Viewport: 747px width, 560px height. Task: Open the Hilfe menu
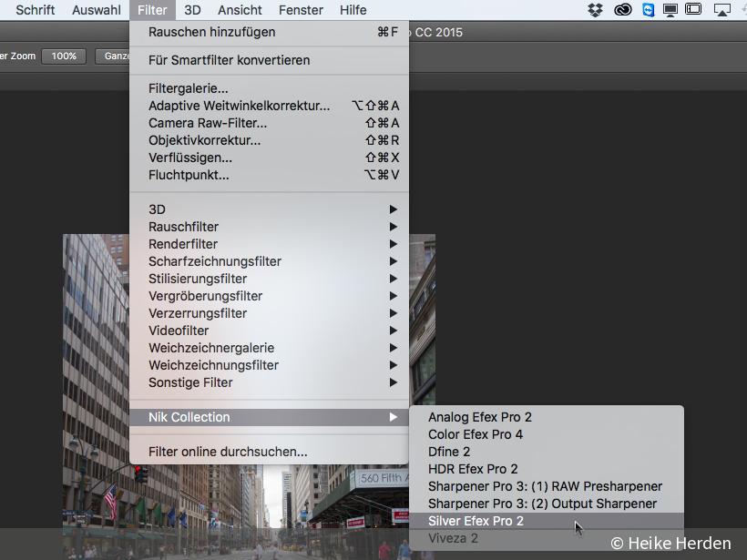point(353,10)
